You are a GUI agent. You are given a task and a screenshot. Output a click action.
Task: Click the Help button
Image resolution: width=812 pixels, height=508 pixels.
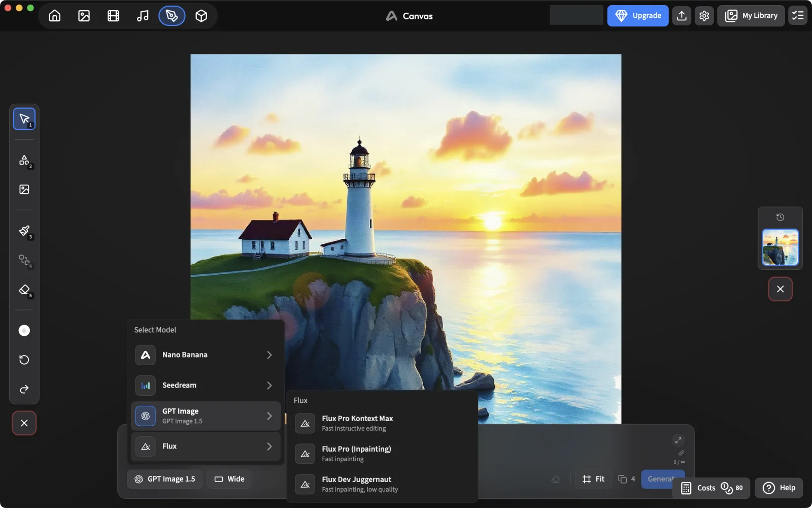pyautogui.click(x=779, y=488)
